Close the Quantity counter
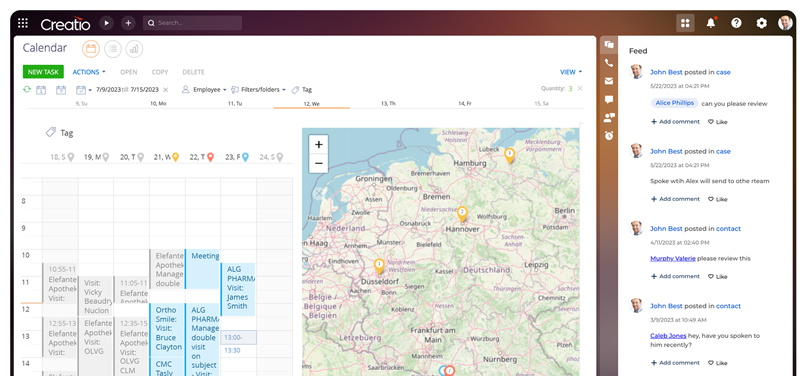This screenshot has height=376, width=806. coord(580,88)
